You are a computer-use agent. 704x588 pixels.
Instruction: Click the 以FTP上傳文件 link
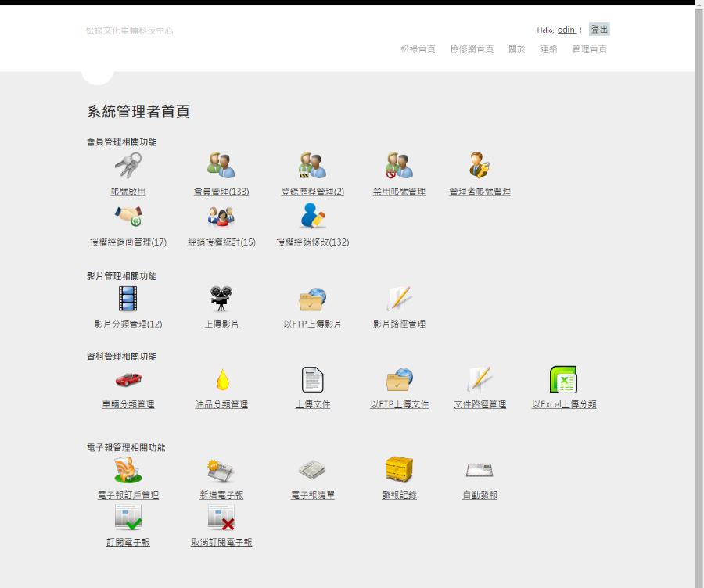(399, 404)
